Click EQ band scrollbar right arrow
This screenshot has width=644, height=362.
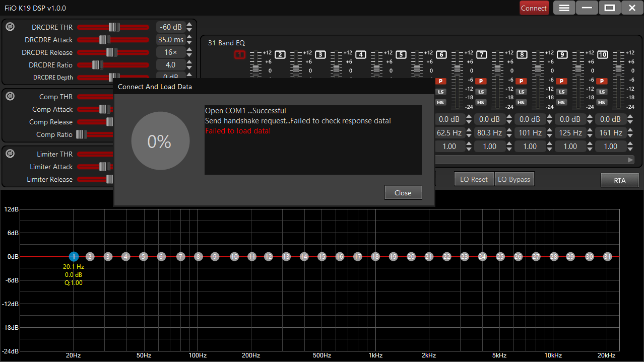pos(630,160)
